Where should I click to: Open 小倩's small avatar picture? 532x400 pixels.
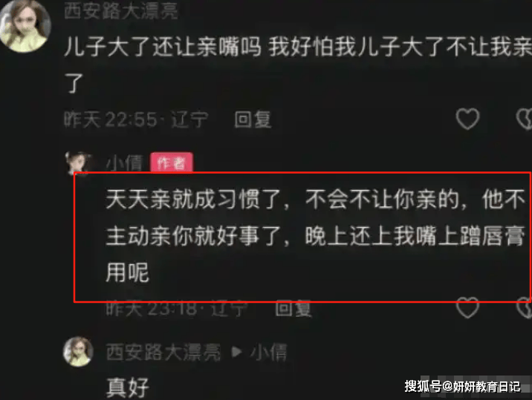click(x=78, y=163)
